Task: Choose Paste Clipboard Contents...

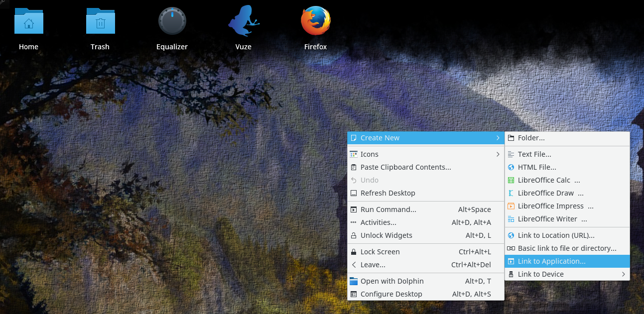Action: point(426,167)
